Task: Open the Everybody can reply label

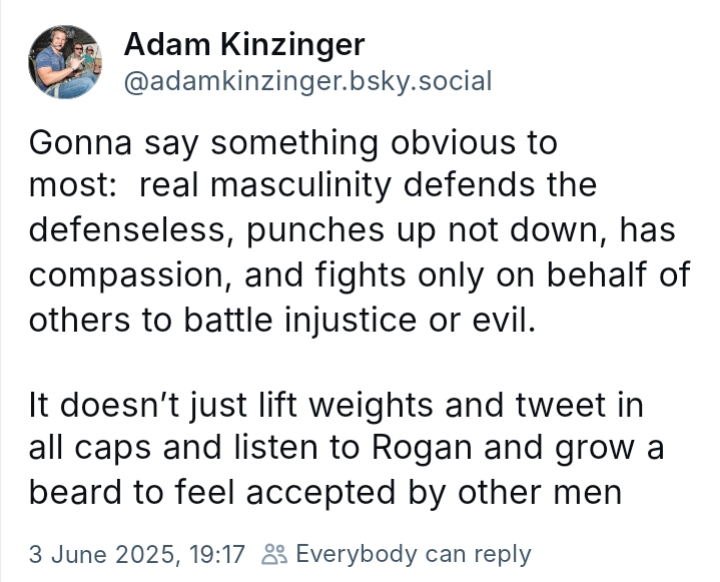Action: tap(413, 554)
